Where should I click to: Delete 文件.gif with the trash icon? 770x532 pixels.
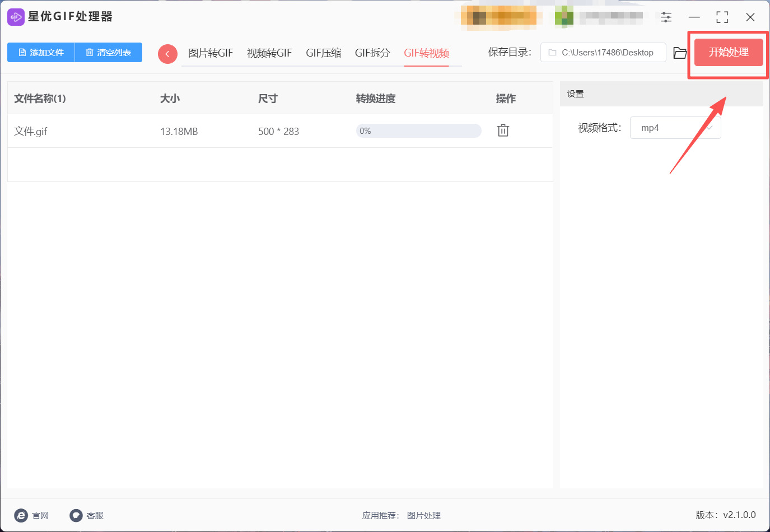click(503, 130)
